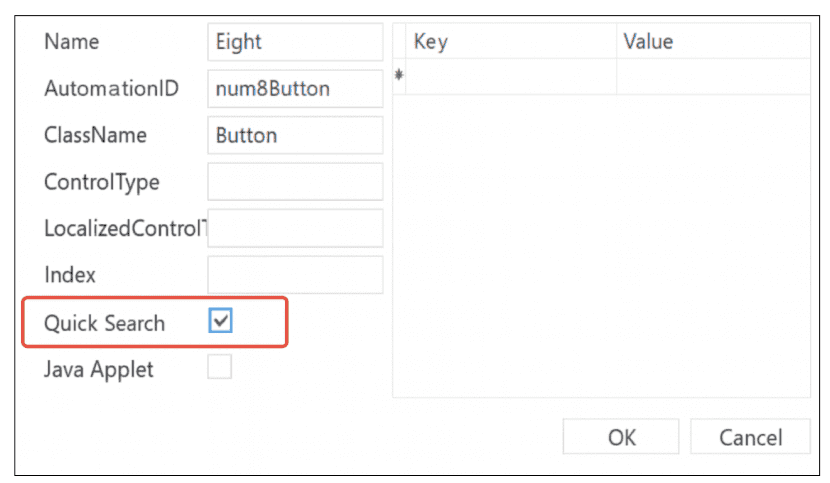This screenshot has width=830, height=483.
Task: Click the Value column header
Action: (x=712, y=42)
